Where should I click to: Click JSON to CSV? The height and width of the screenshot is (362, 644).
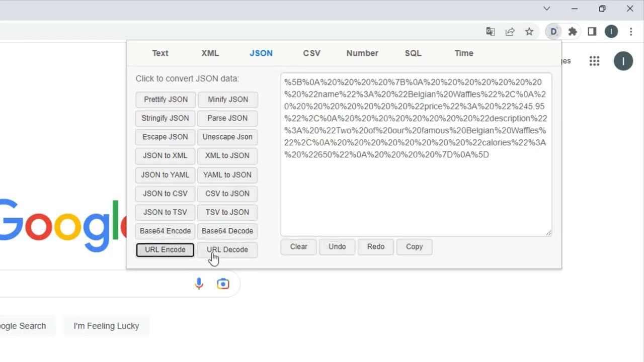point(165,194)
